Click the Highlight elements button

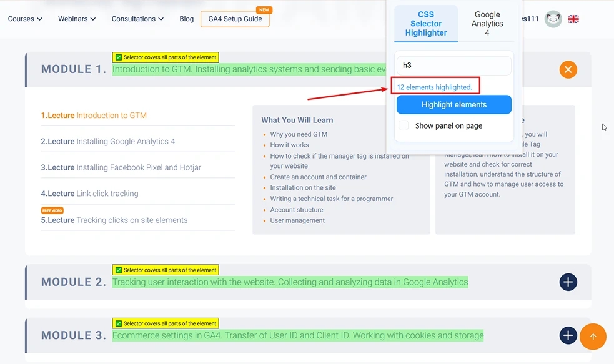coord(454,104)
